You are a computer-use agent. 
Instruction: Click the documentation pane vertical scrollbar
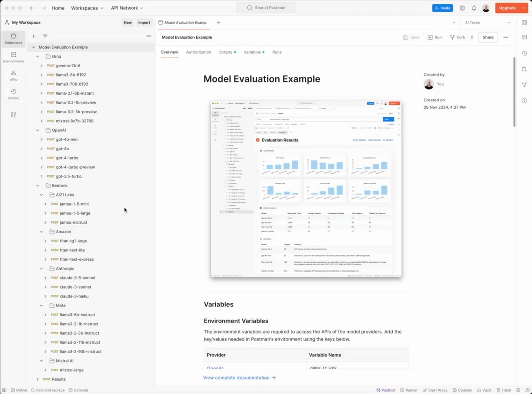(x=514, y=91)
